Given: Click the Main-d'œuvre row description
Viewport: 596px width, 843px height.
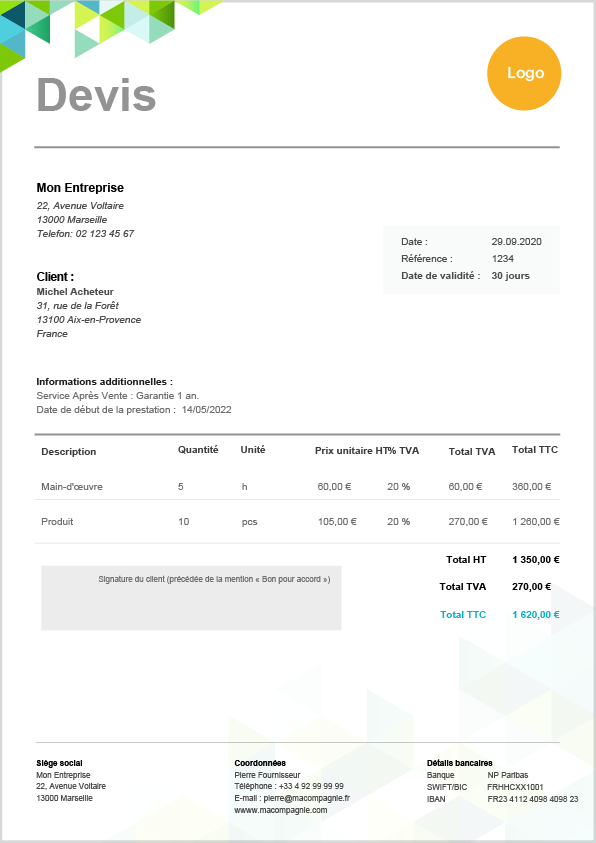Looking at the screenshot, I should point(72,487).
